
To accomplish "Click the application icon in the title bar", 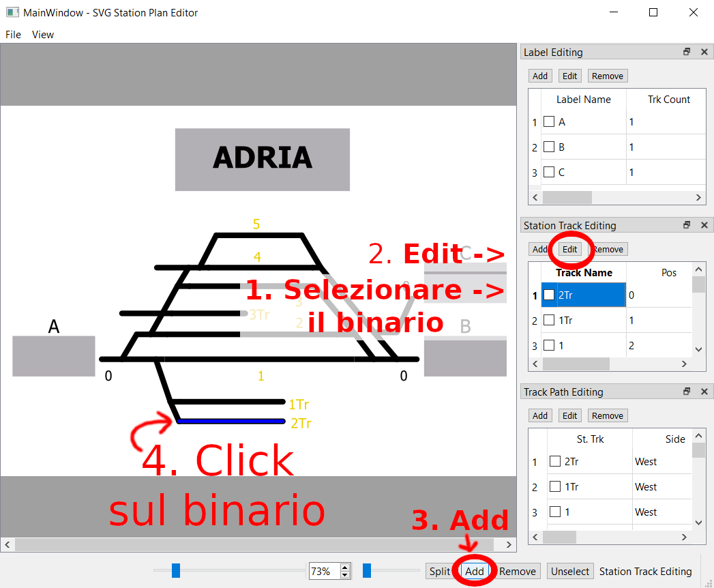I will (12, 12).
